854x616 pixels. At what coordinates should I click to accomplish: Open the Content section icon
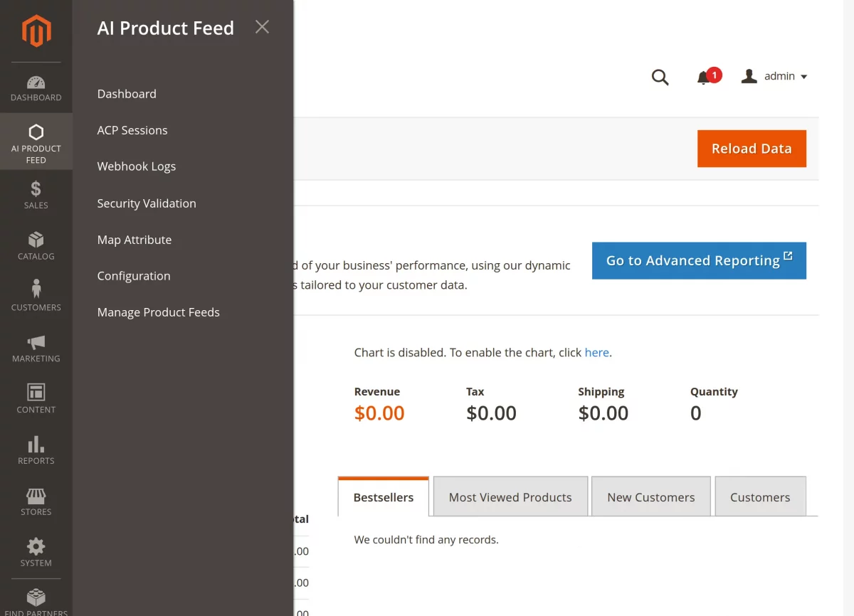click(36, 396)
